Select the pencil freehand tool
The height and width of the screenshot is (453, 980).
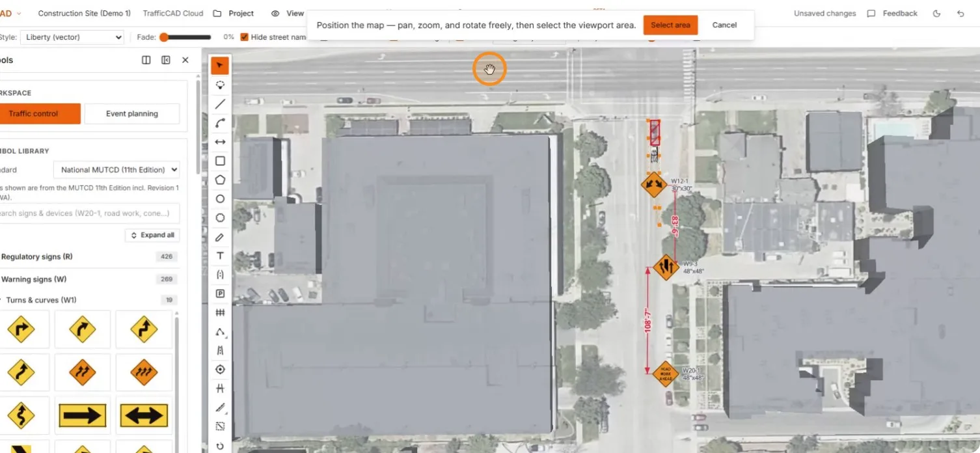220,237
